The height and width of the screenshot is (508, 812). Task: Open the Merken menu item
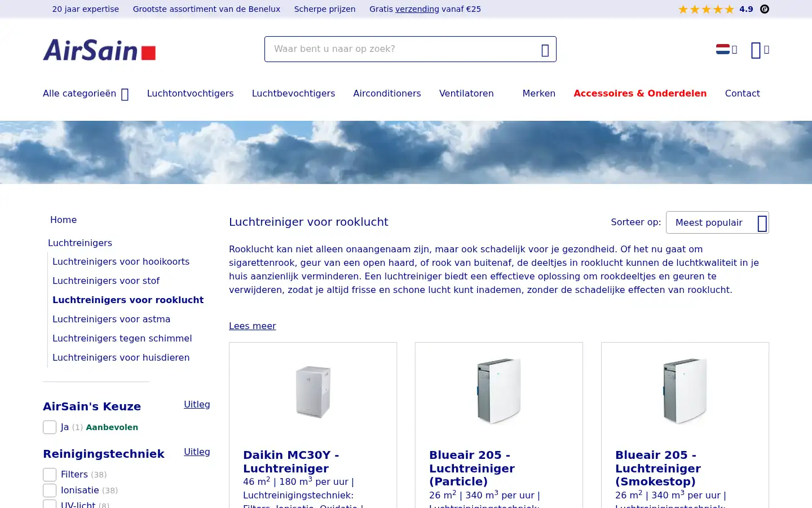539,94
